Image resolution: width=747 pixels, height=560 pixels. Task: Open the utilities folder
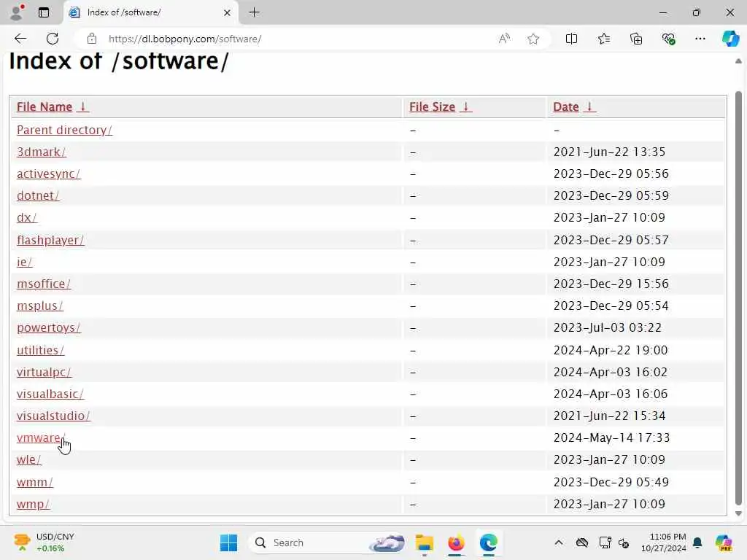pos(41,350)
